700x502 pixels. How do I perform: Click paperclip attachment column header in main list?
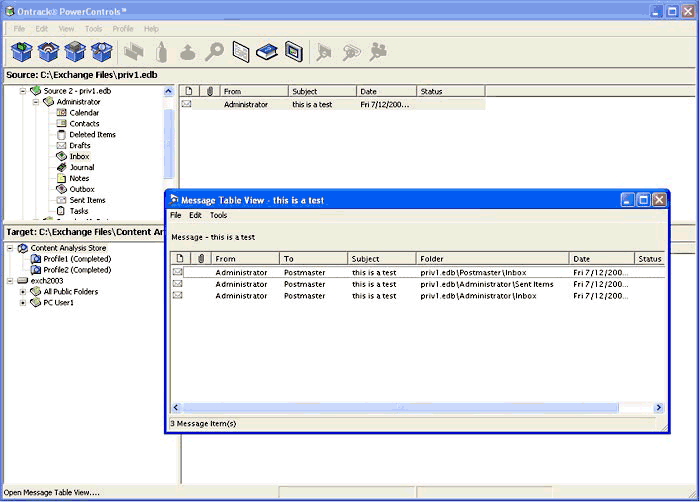click(210, 91)
